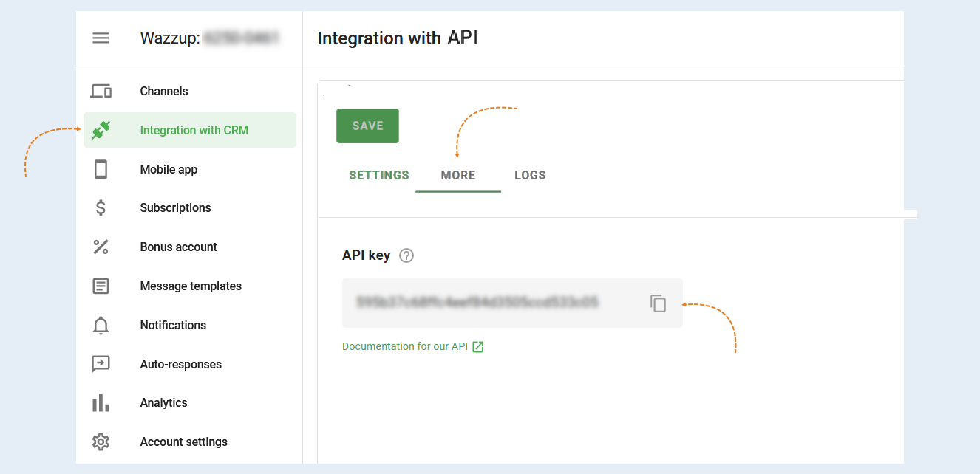Click the Analytics bar chart icon
The height and width of the screenshot is (474, 980).
point(101,403)
